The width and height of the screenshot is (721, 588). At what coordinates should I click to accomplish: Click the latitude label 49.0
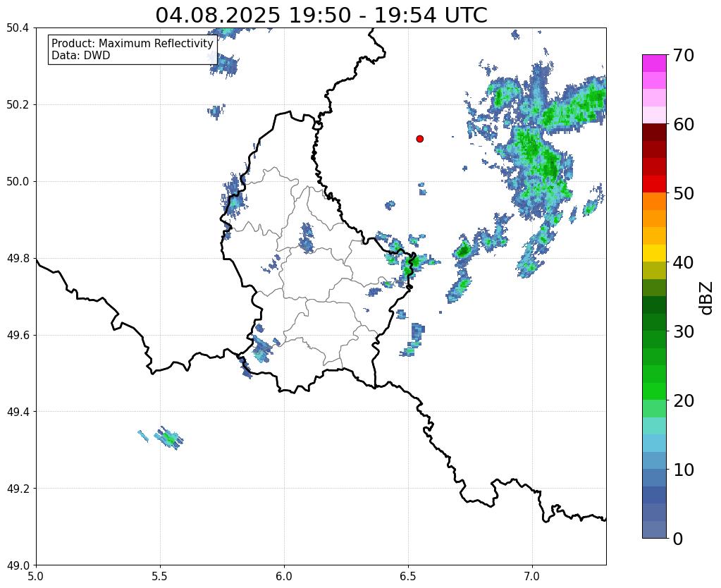point(18,565)
